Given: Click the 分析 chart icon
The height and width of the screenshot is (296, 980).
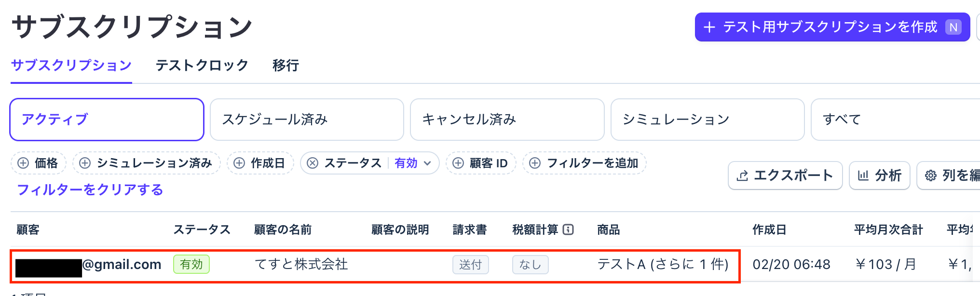Looking at the screenshot, I should coord(863,175).
